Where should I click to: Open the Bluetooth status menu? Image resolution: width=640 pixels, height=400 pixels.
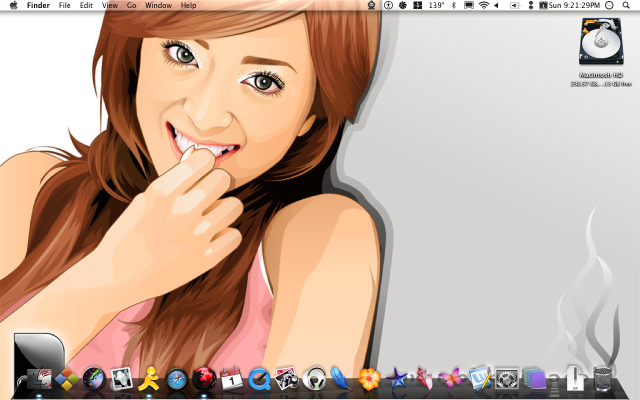[453, 6]
